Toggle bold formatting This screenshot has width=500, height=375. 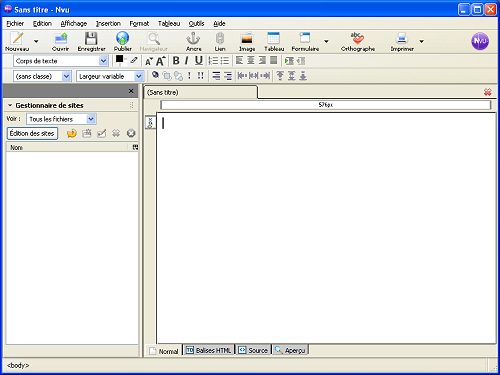[x=176, y=61]
